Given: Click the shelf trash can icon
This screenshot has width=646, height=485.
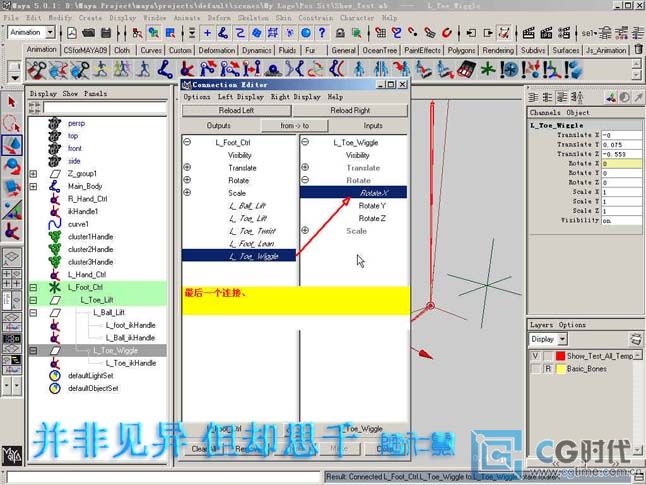Looking at the screenshot, I should pos(638,50).
